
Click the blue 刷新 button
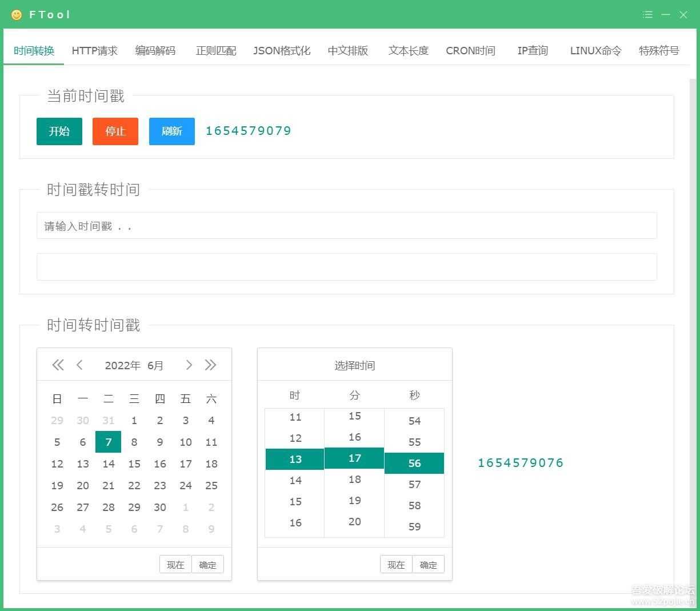[x=171, y=131]
